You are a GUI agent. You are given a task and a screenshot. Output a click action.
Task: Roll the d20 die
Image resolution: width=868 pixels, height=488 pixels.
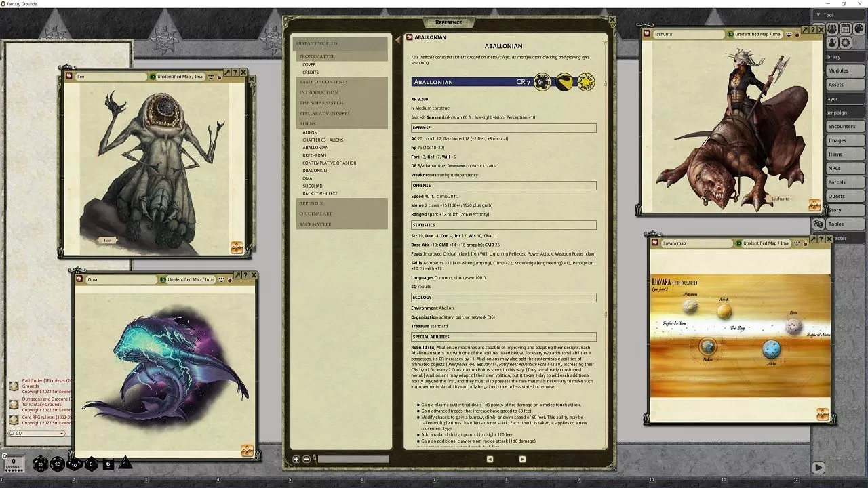tap(41, 464)
